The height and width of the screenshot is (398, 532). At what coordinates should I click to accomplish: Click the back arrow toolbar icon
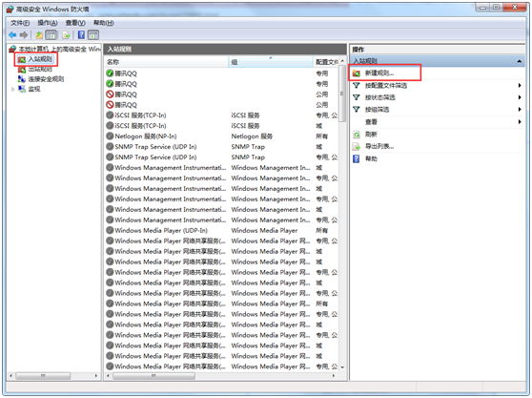coord(12,35)
